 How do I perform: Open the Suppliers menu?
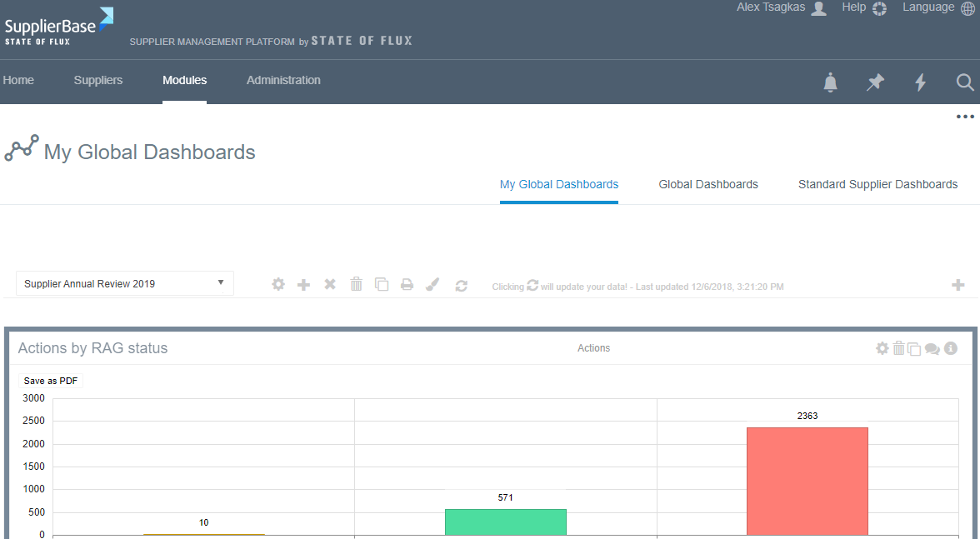(97, 80)
